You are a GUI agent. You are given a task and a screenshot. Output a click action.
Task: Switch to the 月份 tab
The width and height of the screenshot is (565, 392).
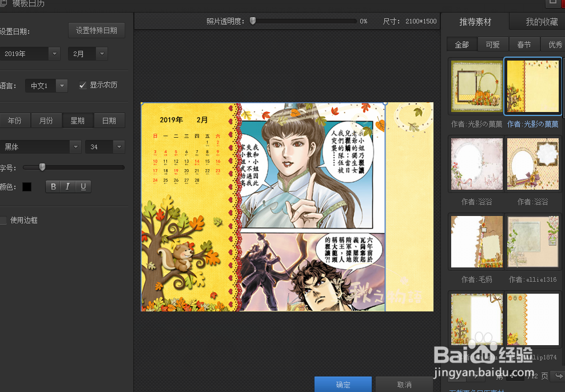tap(46, 121)
